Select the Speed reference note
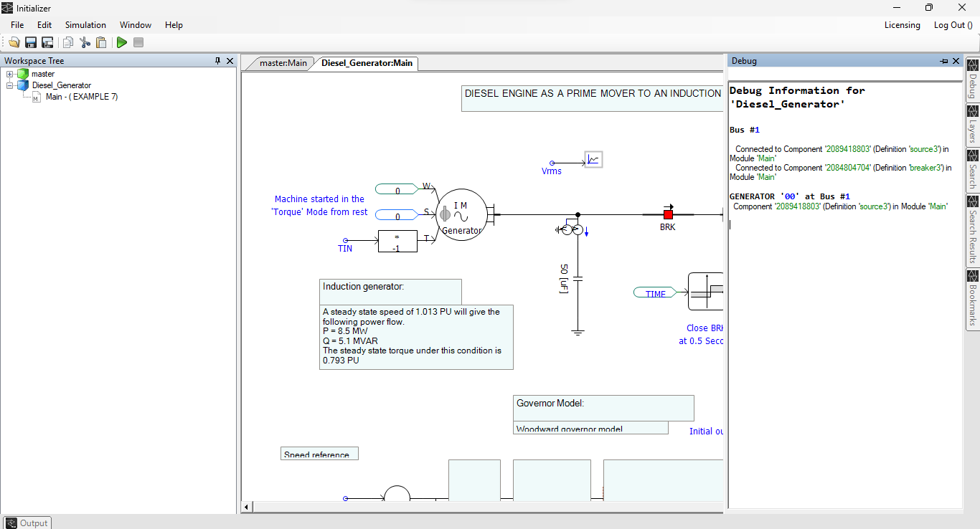This screenshot has height=529, width=980. [x=319, y=454]
